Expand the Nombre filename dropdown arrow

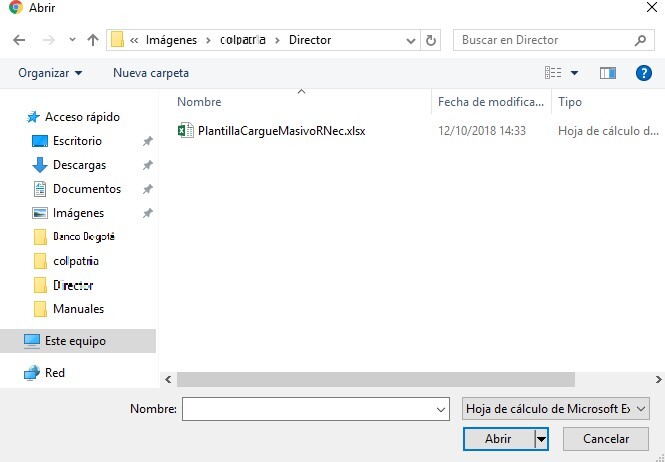tap(441, 409)
